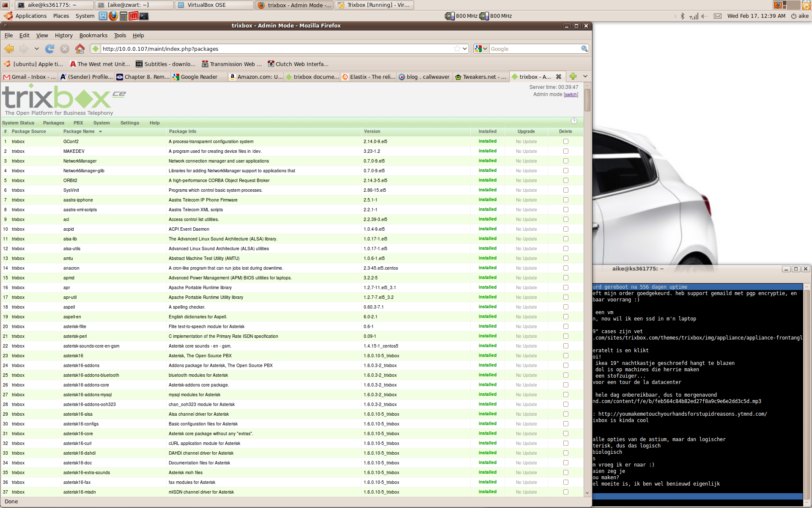Click the Admin mode switch link

571,95
